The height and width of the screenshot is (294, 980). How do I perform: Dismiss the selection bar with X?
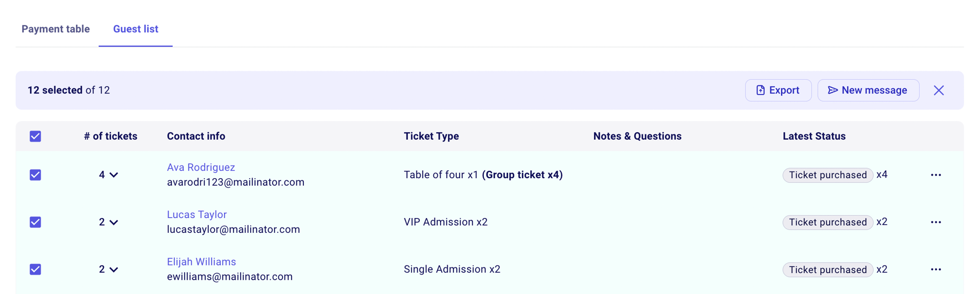pos(938,90)
